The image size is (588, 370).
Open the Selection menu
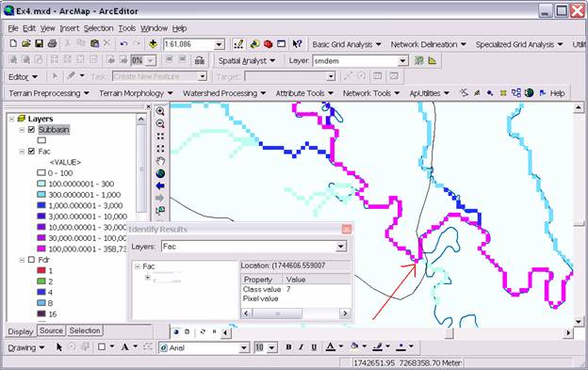click(x=98, y=28)
